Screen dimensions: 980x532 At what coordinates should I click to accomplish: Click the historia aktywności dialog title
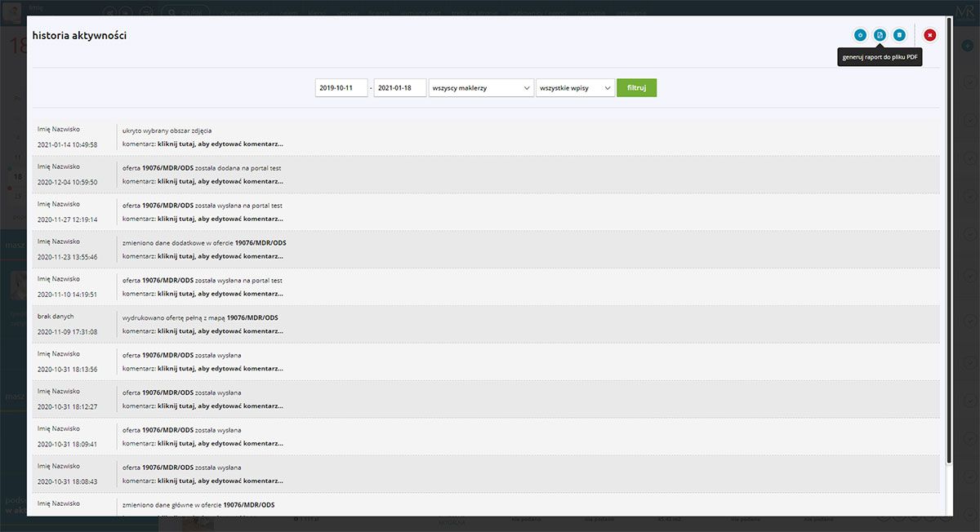[x=79, y=36]
